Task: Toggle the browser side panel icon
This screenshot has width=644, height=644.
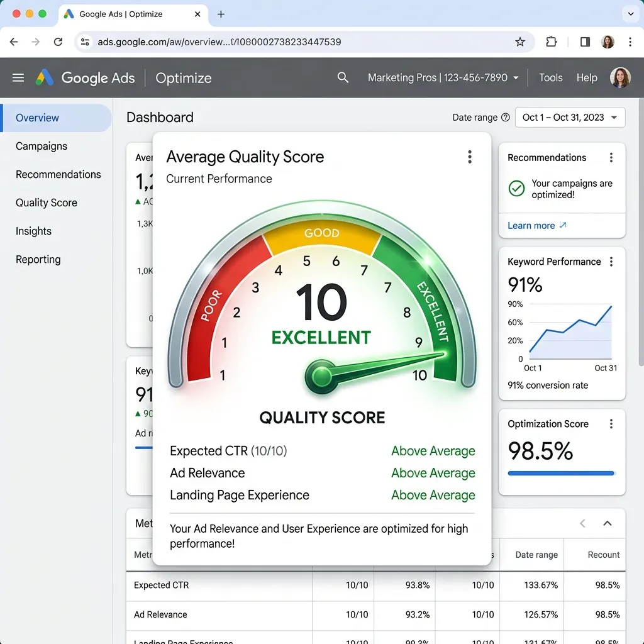Action: [x=585, y=42]
